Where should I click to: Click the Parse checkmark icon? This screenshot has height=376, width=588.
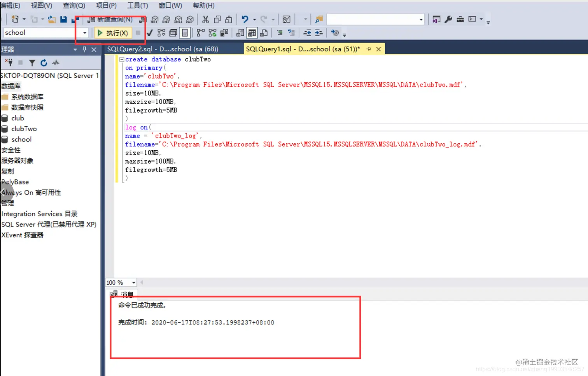click(x=150, y=33)
